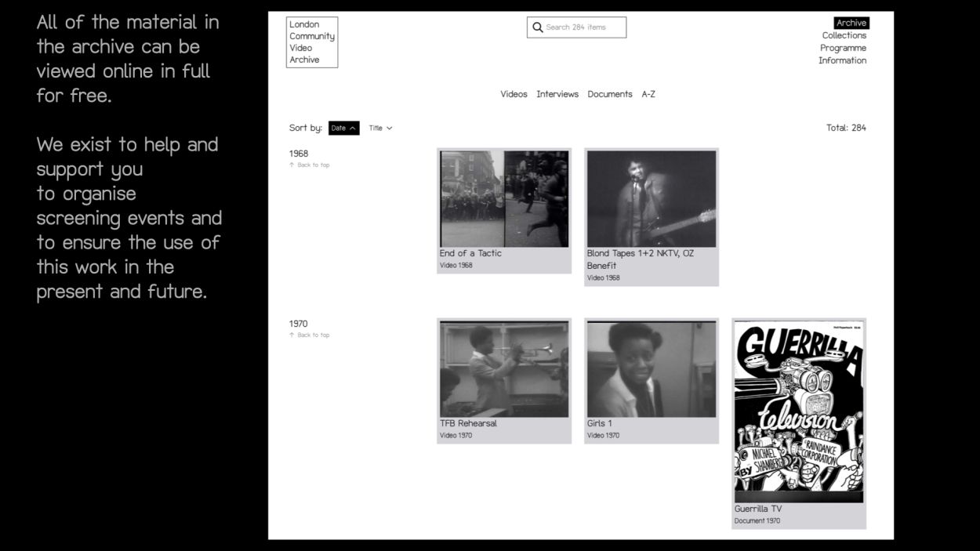Sort items using the Title dropdown
Image resolution: width=980 pixels, height=551 pixels.
point(380,128)
